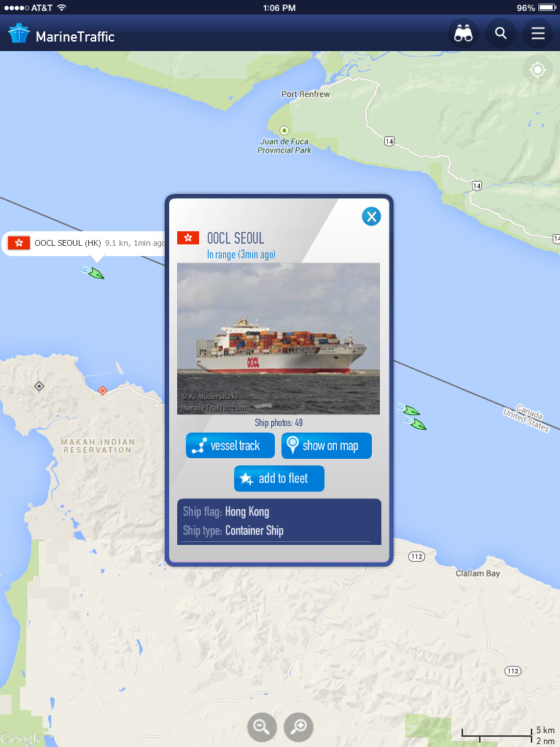Tap the Juan de Fuca Provincial Park marker

284,131
